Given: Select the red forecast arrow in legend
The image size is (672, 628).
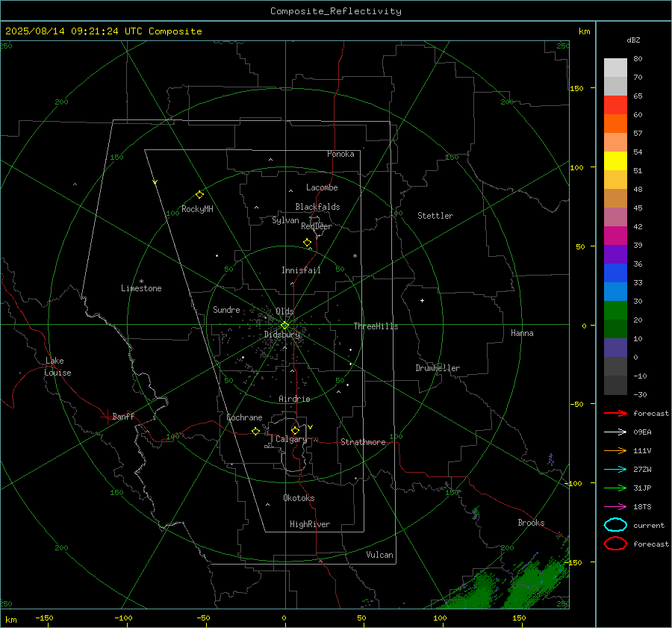Looking at the screenshot, I should tap(615, 413).
